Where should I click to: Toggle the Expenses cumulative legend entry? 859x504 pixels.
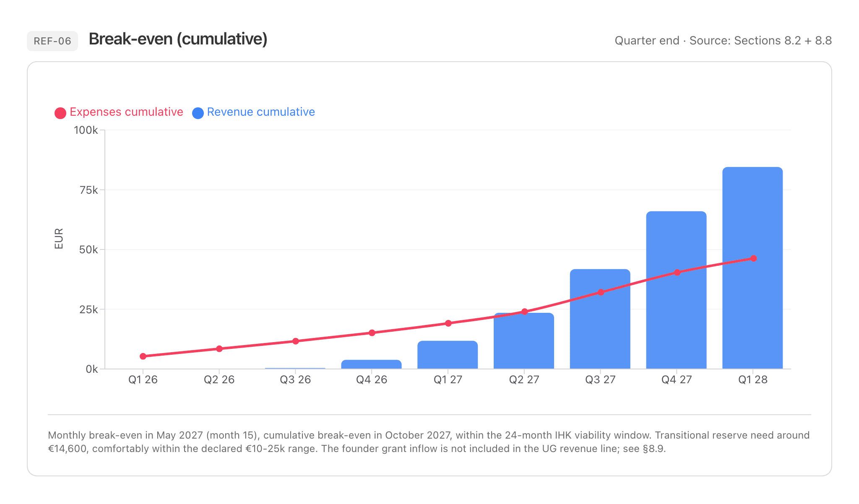click(x=119, y=112)
